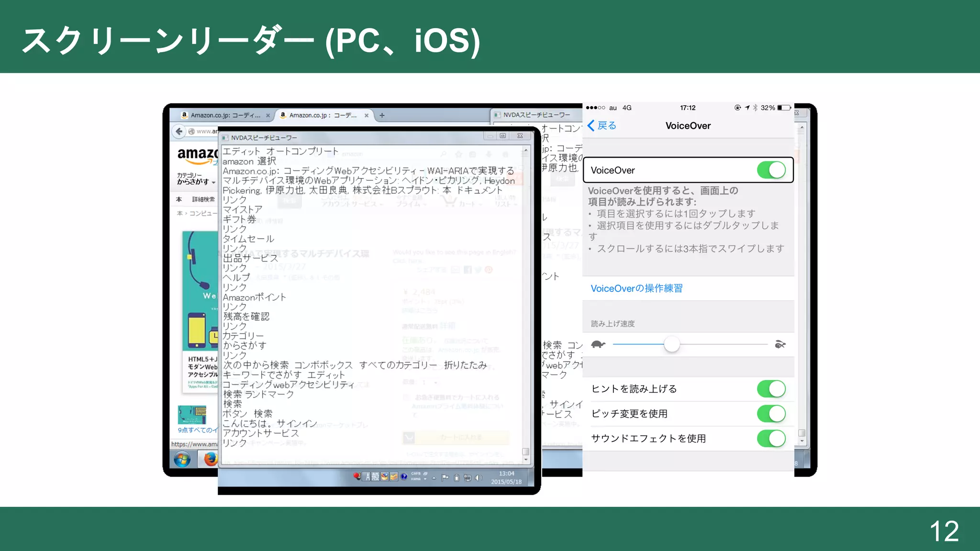Tap the 戻る back button in iOS
The image size is (980, 551).
[601, 125]
